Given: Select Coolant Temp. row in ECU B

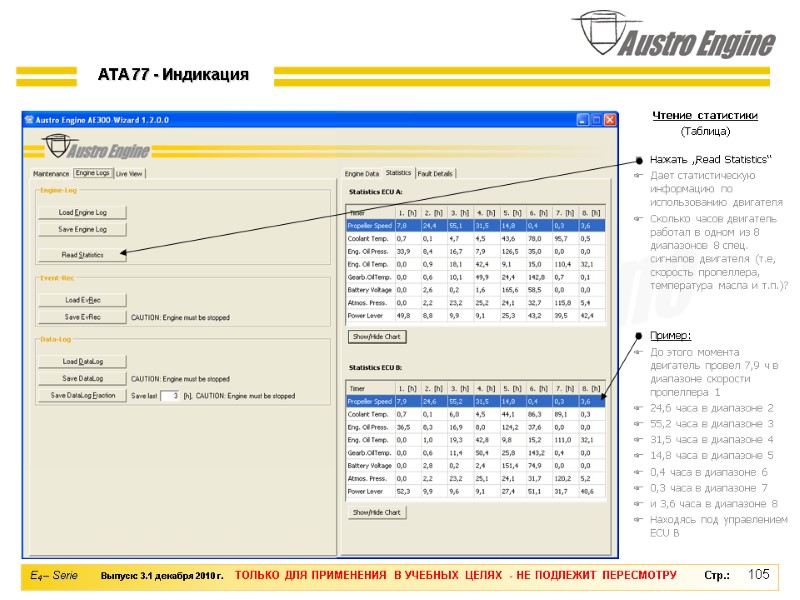Looking at the screenshot, I should pos(475,414).
